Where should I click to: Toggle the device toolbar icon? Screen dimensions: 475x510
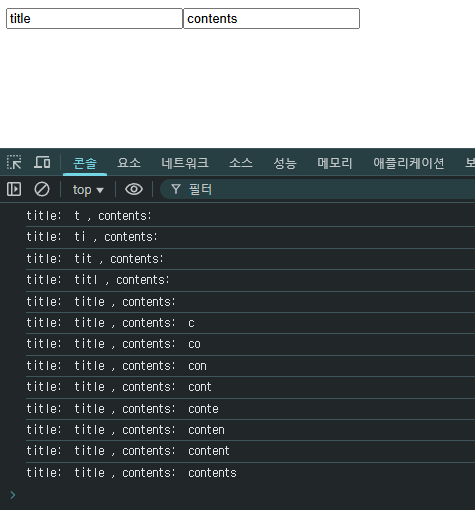pyautogui.click(x=42, y=162)
